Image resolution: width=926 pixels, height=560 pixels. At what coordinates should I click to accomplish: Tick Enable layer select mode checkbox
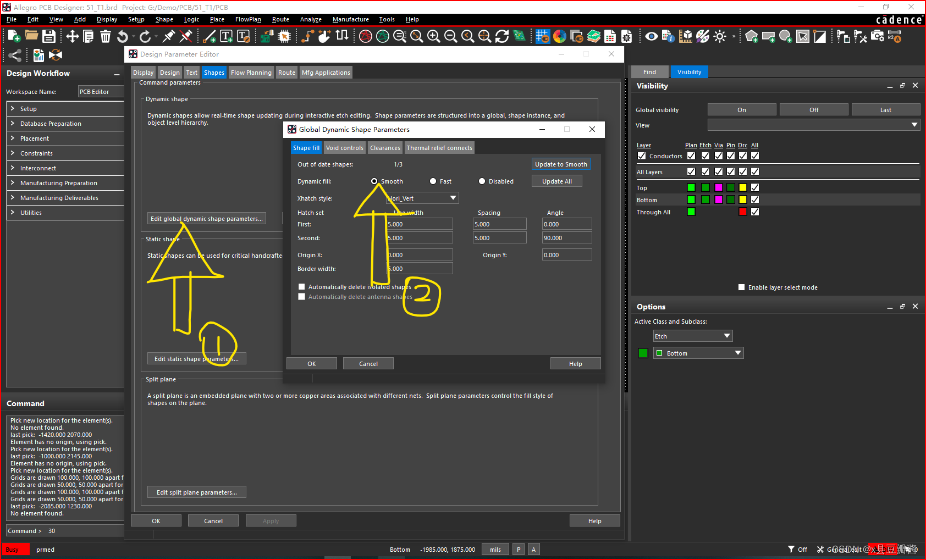741,287
